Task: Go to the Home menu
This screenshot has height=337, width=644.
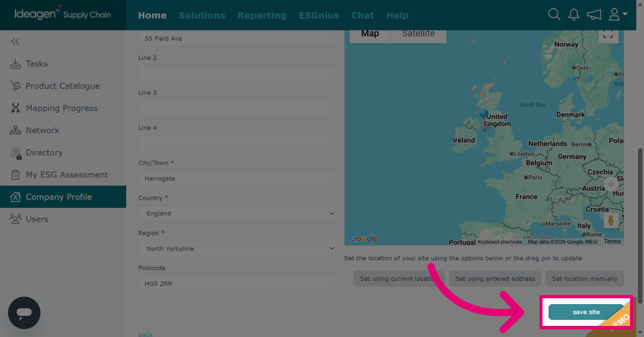Action: [152, 15]
